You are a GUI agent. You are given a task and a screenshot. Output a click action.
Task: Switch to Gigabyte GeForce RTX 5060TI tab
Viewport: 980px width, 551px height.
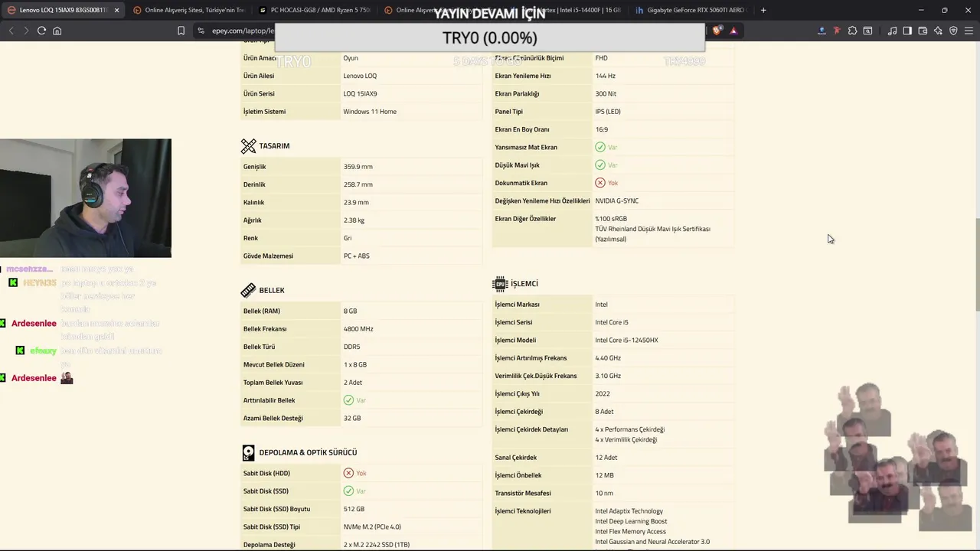pyautogui.click(x=691, y=10)
